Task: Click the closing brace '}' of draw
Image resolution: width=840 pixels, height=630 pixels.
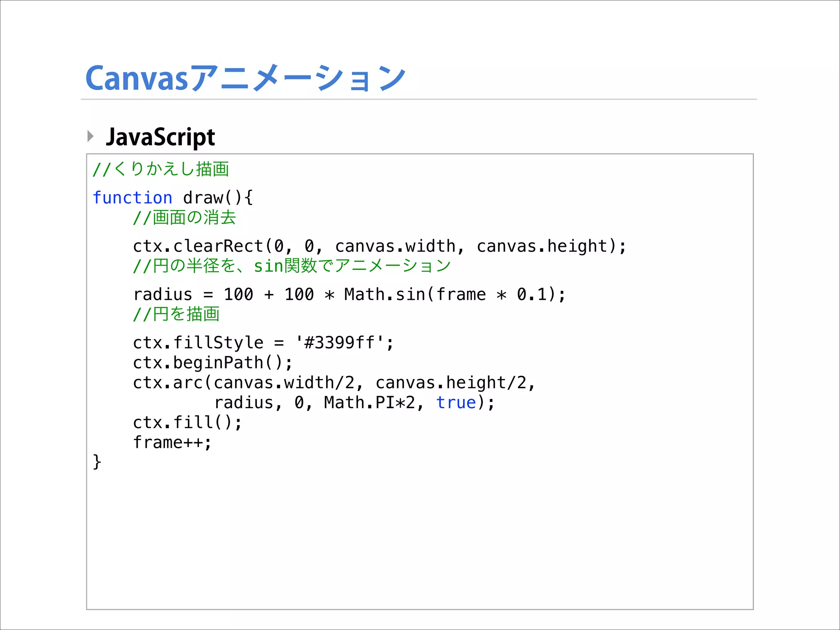Action: [x=97, y=462]
